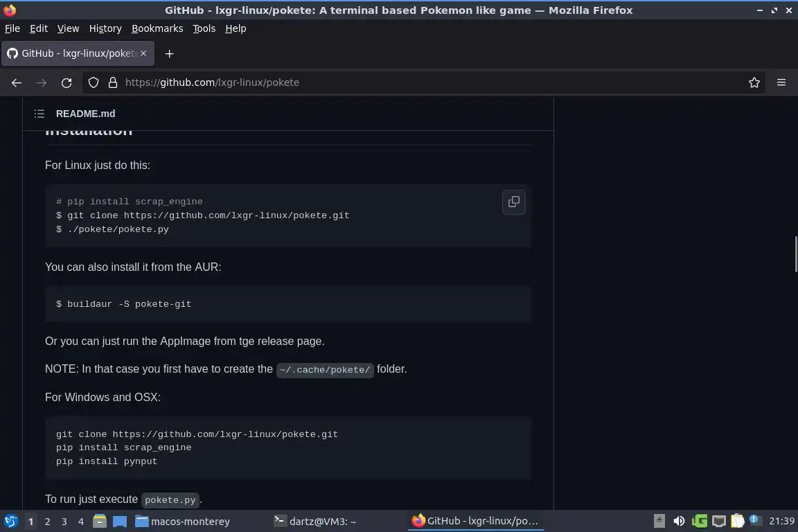
Task: Open the clipboard notes tray icon
Action: click(738, 522)
